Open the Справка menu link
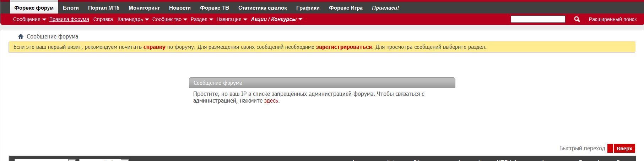 tap(103, 19)
